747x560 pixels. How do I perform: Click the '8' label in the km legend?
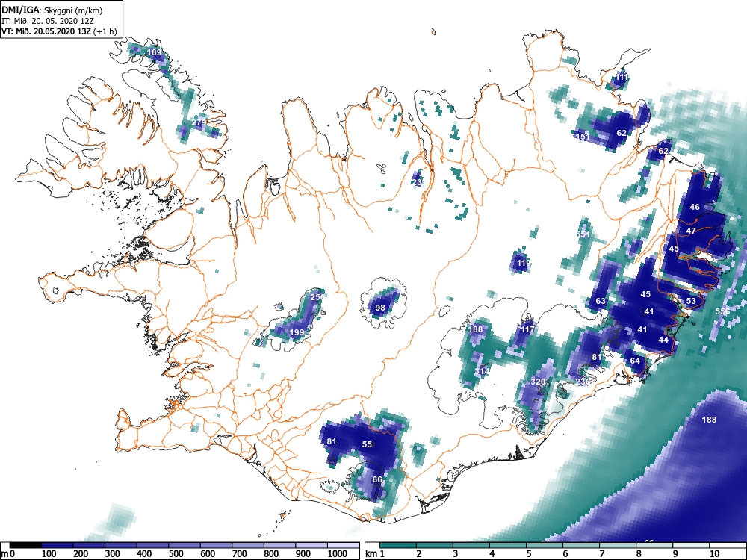coord(639,554)
